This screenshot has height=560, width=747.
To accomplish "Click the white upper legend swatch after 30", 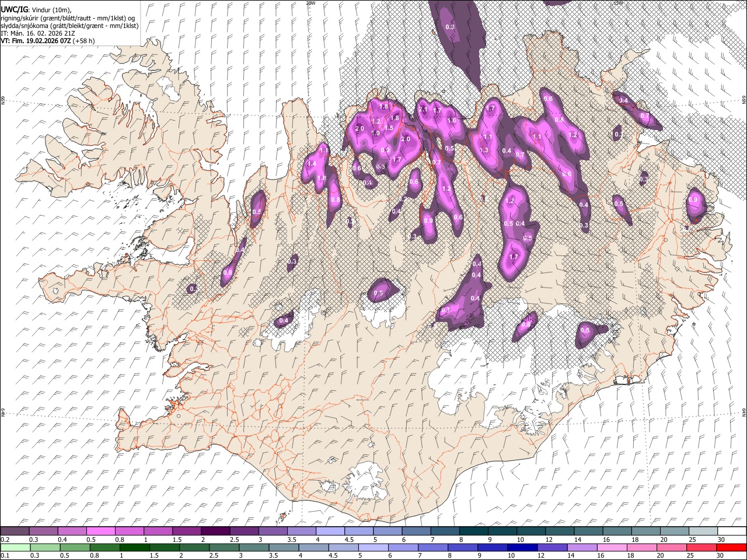I will 731,531.
